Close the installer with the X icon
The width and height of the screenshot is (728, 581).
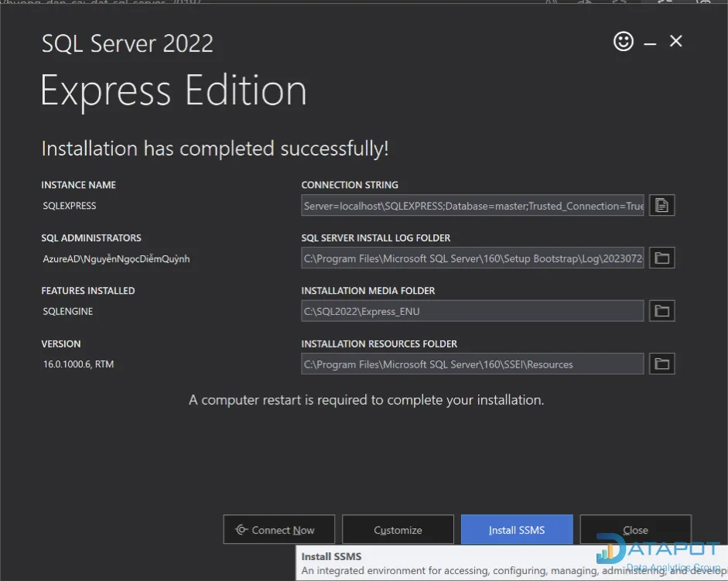(x=676, y=41)
